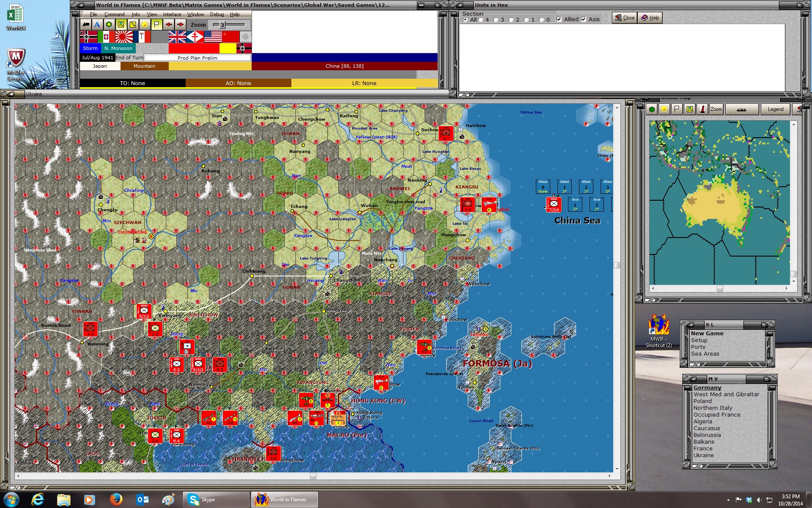Click the yellow stacked units toolbar icon

click(x=133, y=25)
